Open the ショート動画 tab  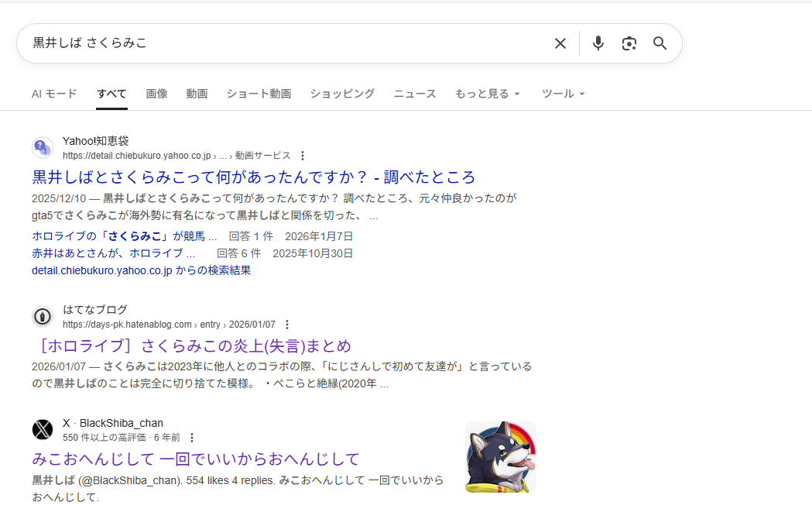click(x=259, y=94)
